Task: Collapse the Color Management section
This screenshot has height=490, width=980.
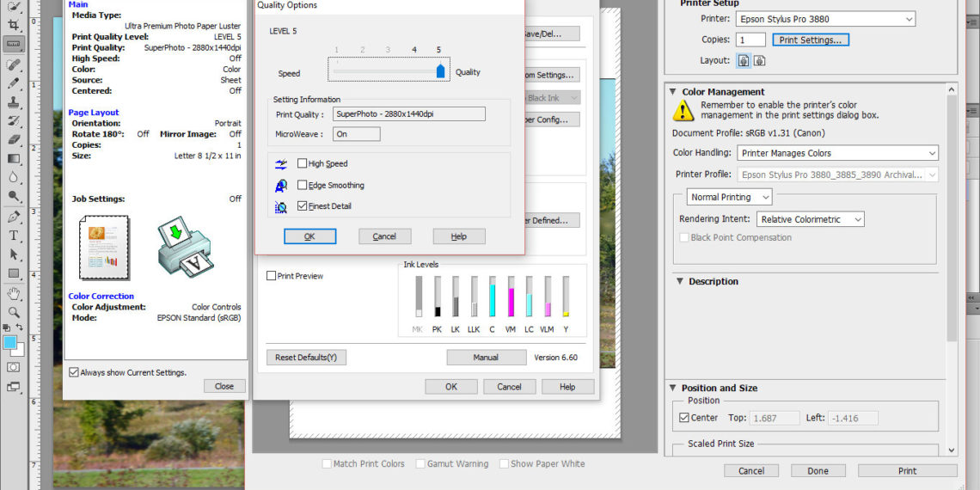Action: click(x=673, y=92)
